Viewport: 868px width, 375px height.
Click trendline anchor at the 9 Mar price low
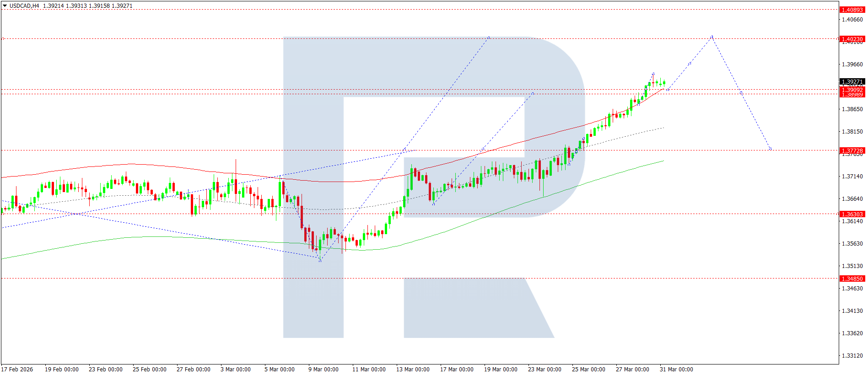pos(320,261)
